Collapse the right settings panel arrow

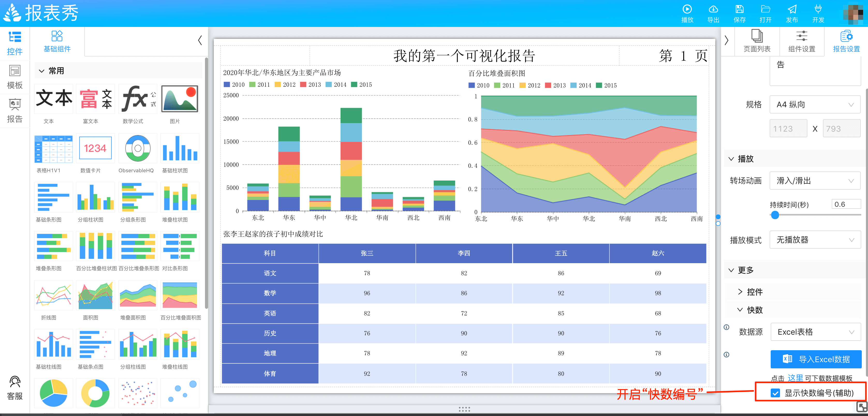[x=726, y=40]
